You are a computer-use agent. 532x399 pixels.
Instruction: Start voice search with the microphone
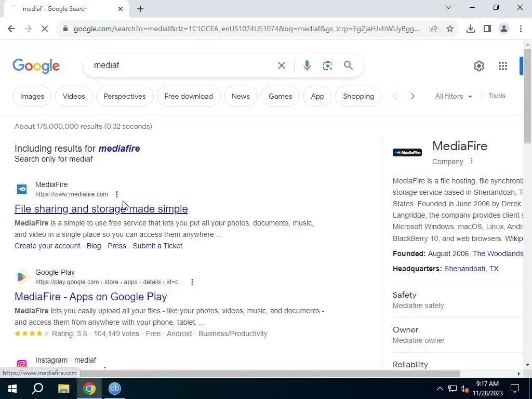coord(307,65)
